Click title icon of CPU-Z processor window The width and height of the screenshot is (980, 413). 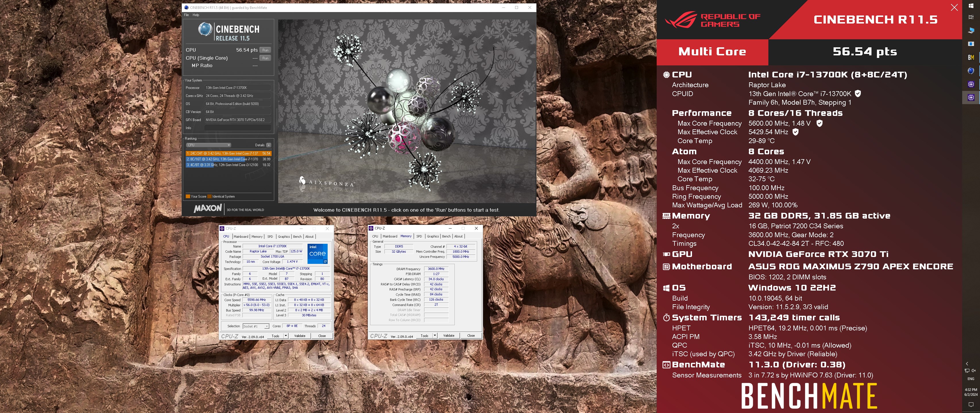point(222,228)
